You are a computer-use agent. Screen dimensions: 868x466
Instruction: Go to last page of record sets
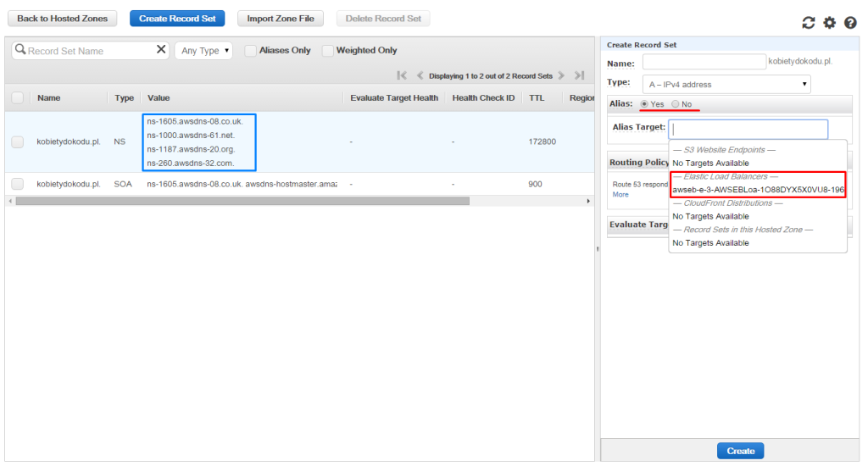click(580, 75)
